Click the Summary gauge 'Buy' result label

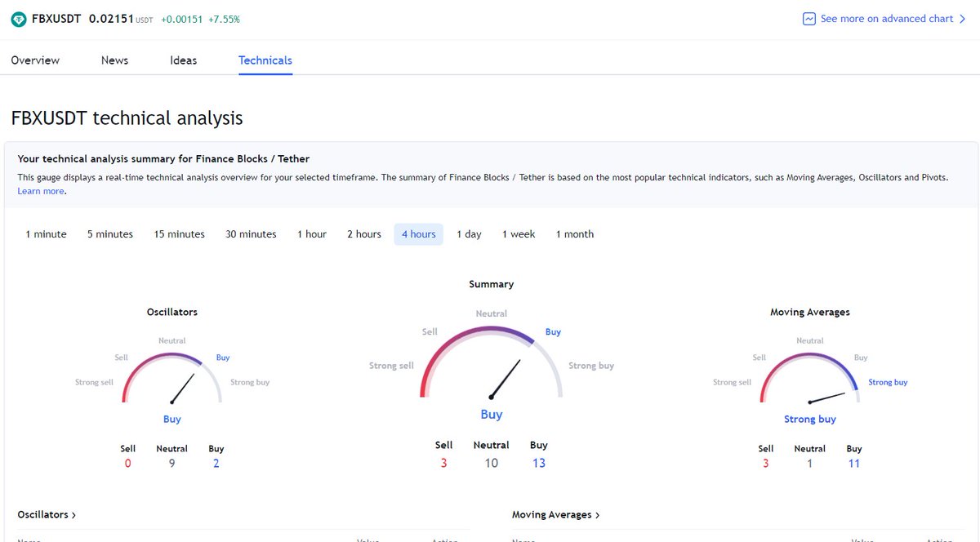pos(492,415)
